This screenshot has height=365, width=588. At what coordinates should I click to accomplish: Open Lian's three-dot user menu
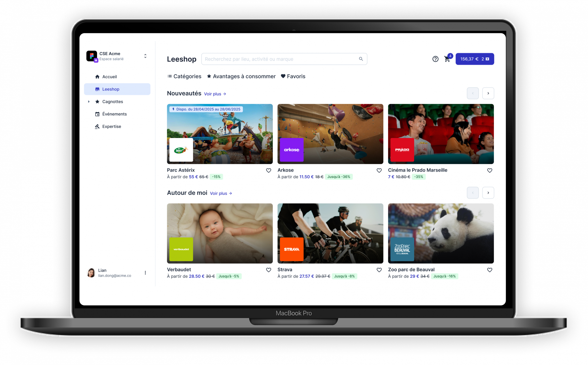point(145,273)
